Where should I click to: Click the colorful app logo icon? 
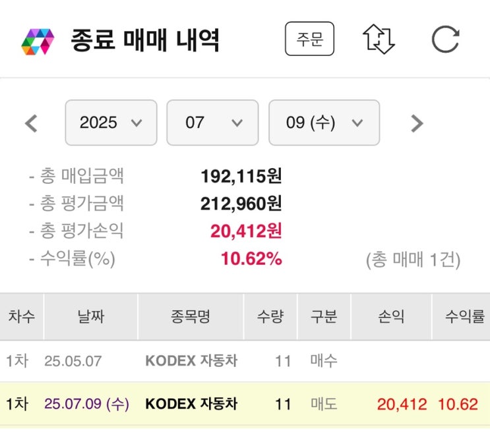click(x=37, y=41)
